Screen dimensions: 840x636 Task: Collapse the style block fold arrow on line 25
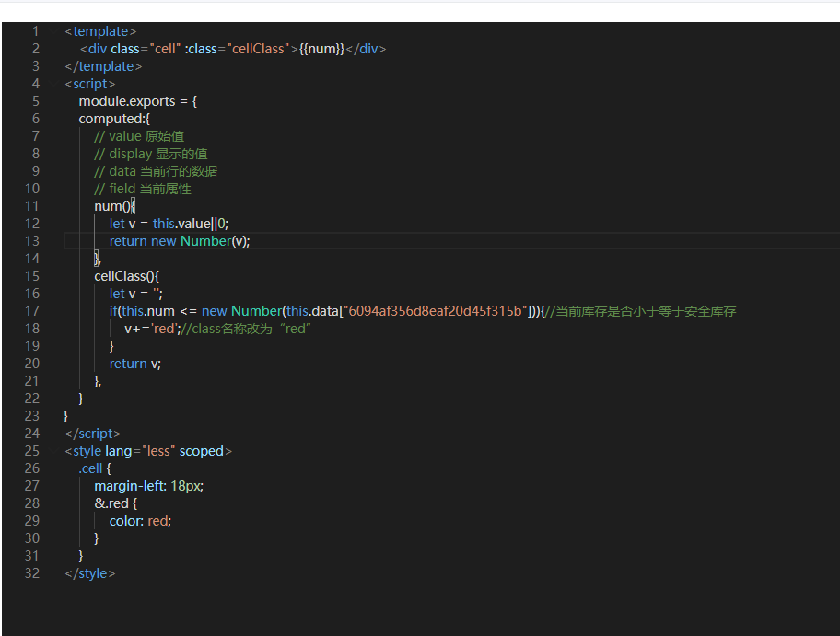click(53, 451)
